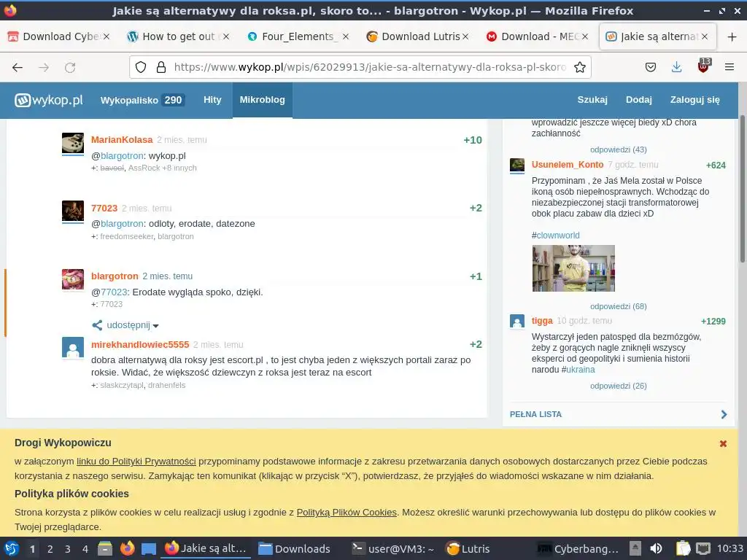The image size is (747, 560).
Task: Open user 77023's avatar
Action: 73,211
